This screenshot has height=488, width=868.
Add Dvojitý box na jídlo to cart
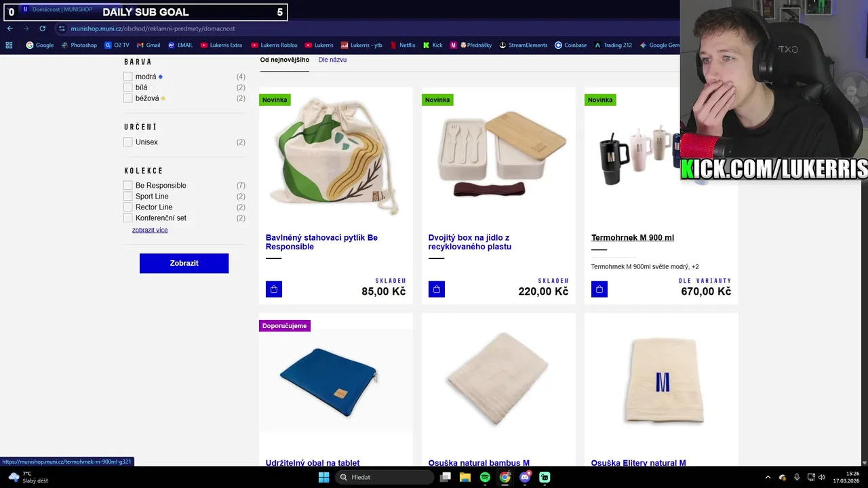coord(437,289)
